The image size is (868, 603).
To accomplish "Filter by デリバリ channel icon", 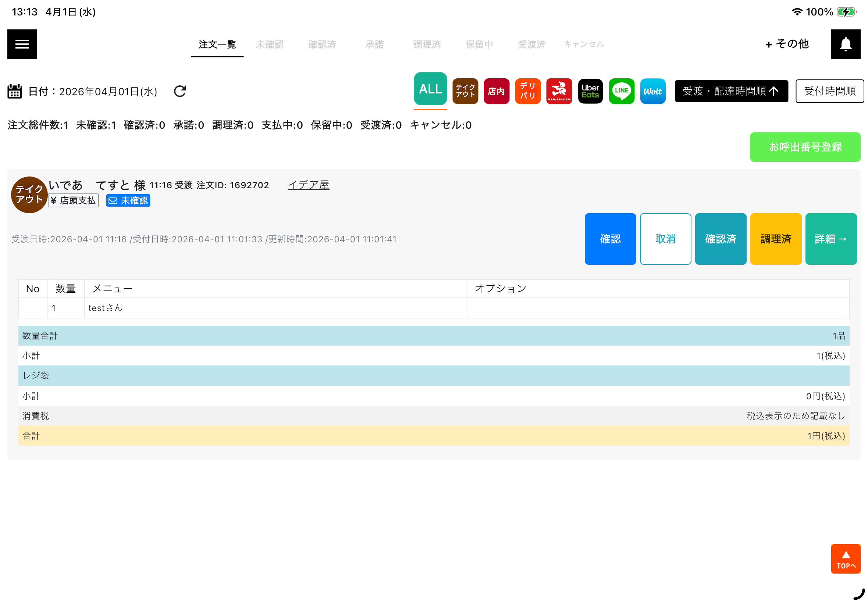I will coord(527,91).
